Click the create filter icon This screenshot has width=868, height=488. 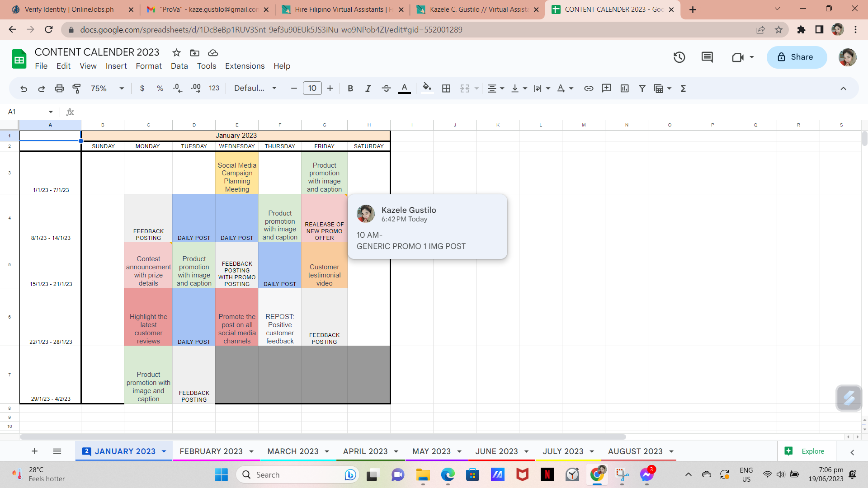point(642,89)
